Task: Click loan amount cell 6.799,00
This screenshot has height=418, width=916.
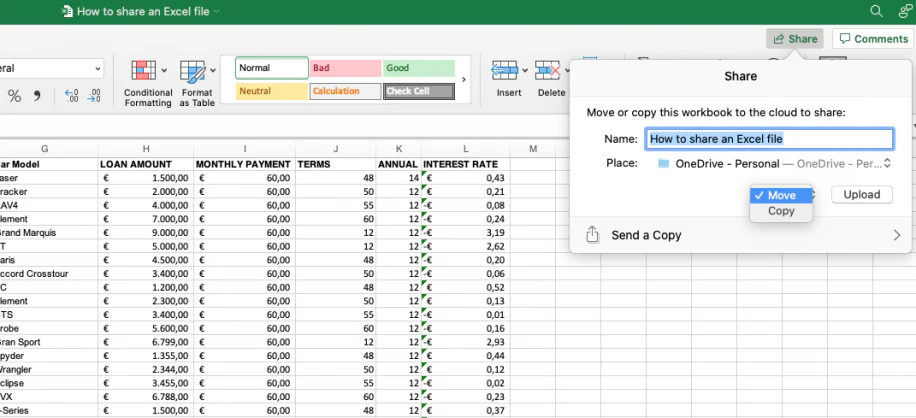Action: click(x=146, y=342)
